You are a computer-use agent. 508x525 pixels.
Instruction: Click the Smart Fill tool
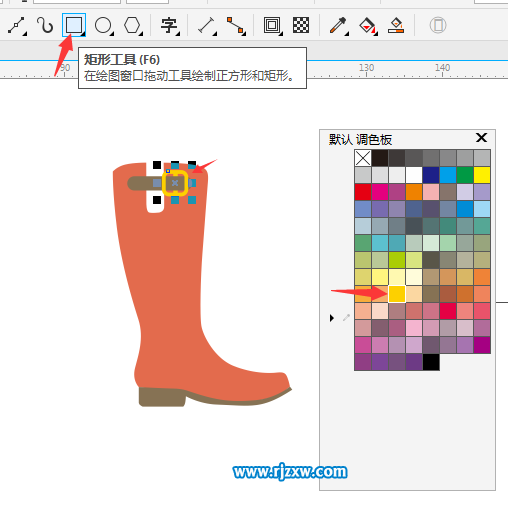[x=396, y=25]
